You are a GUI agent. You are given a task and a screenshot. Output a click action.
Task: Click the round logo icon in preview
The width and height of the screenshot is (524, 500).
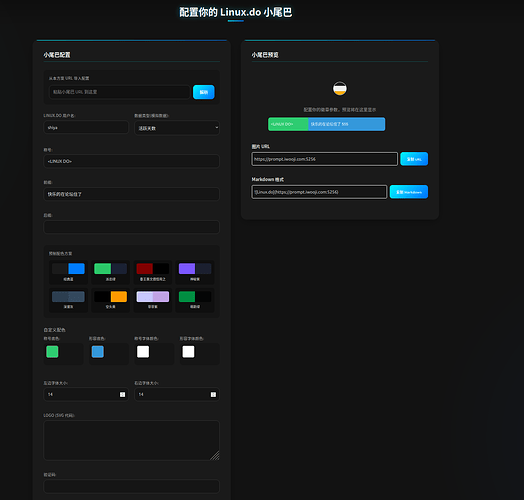coord(340,89)
